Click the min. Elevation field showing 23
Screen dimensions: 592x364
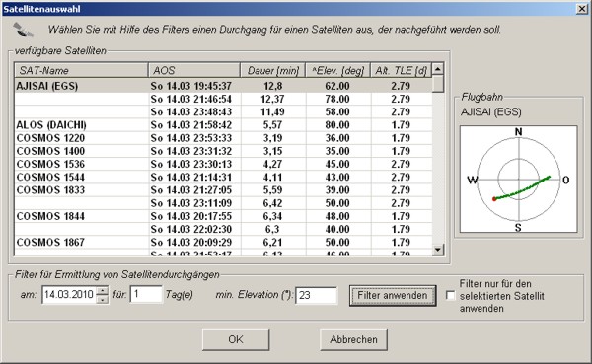(317, 295)
